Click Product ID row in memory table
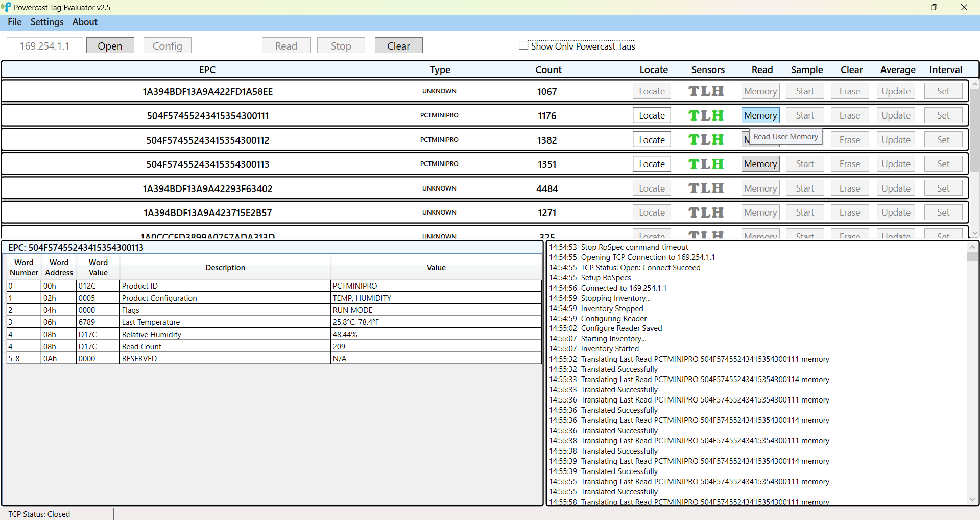The width and height of the screenshot is (980, 520). click(x=274, y=286)
